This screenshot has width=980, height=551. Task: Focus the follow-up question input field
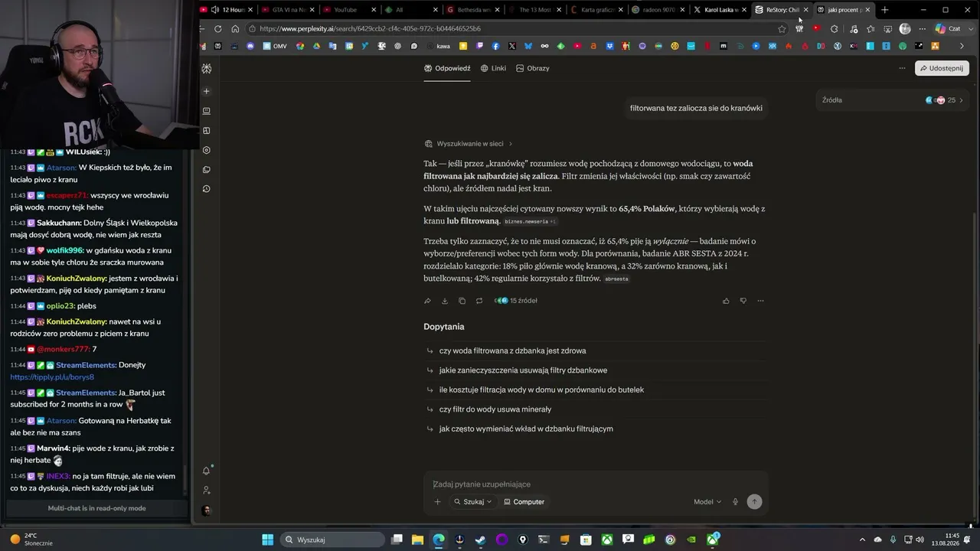[594, 484]
